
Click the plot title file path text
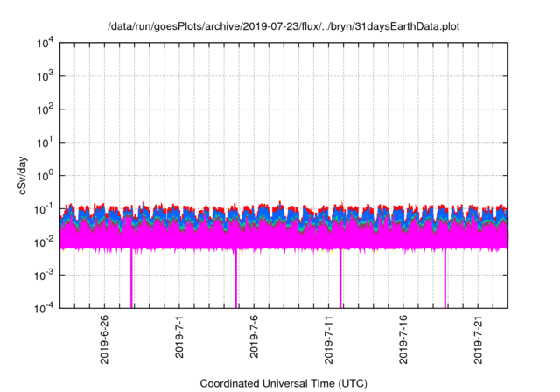(x=283, y=26)
